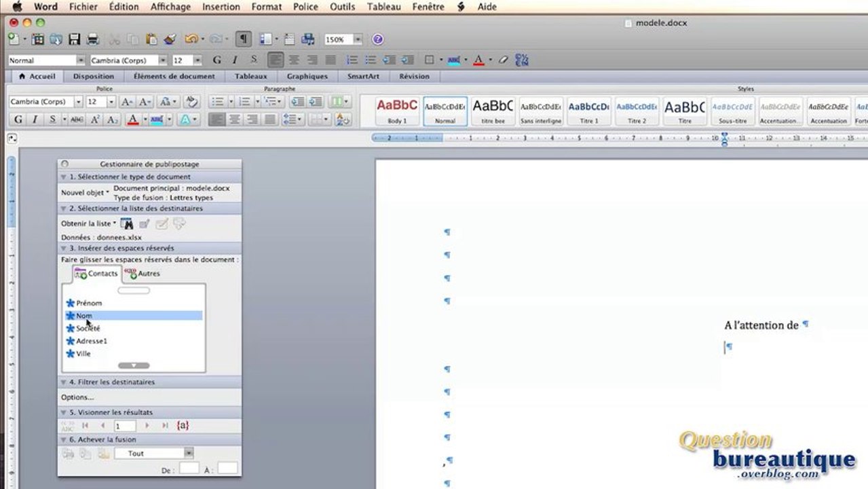Enable justify alignment in the ribbon

(270, 120)
